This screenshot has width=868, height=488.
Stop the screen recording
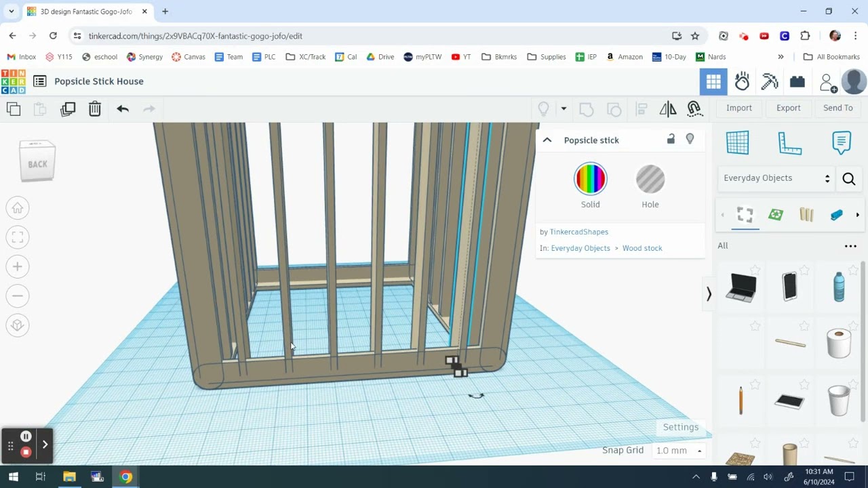[26, 452]
